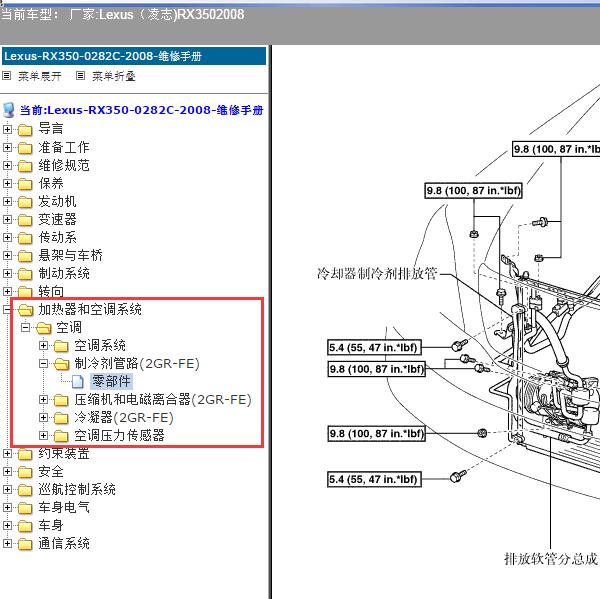600x599 pixels.
Task: Click the 菜单折叠 collapse-all button
Action: point(114,76)
